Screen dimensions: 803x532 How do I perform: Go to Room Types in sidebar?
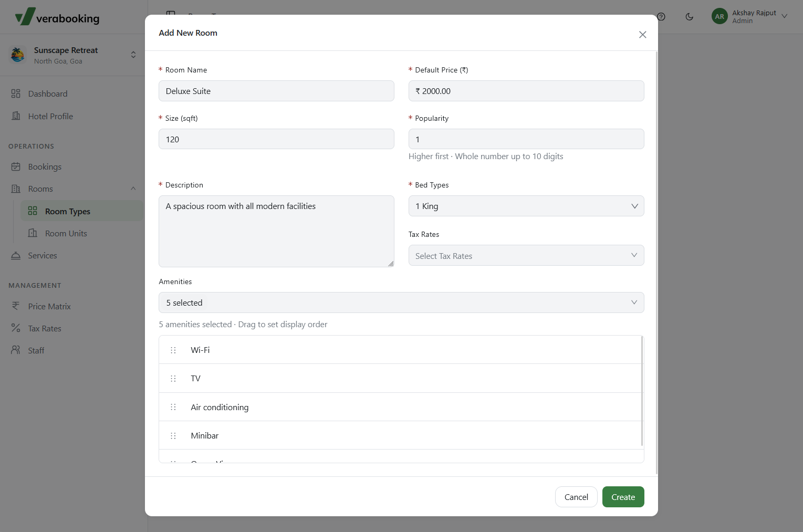tap(82, 211)
